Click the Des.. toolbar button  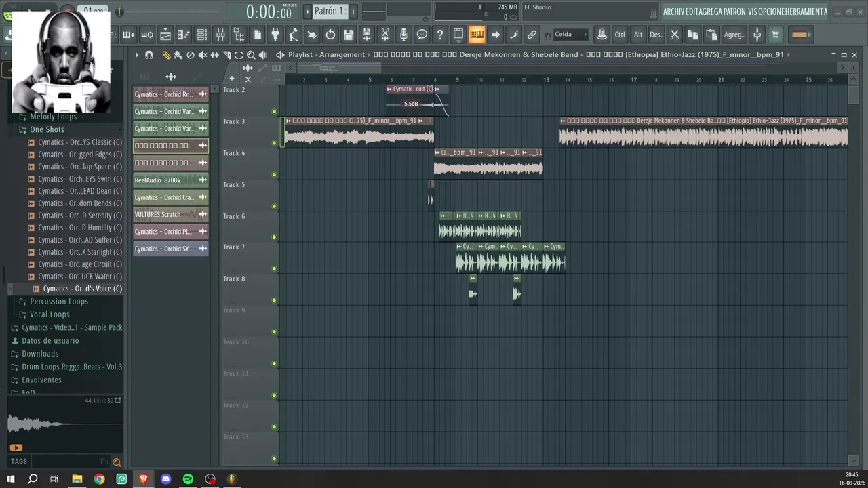(656, 35)
